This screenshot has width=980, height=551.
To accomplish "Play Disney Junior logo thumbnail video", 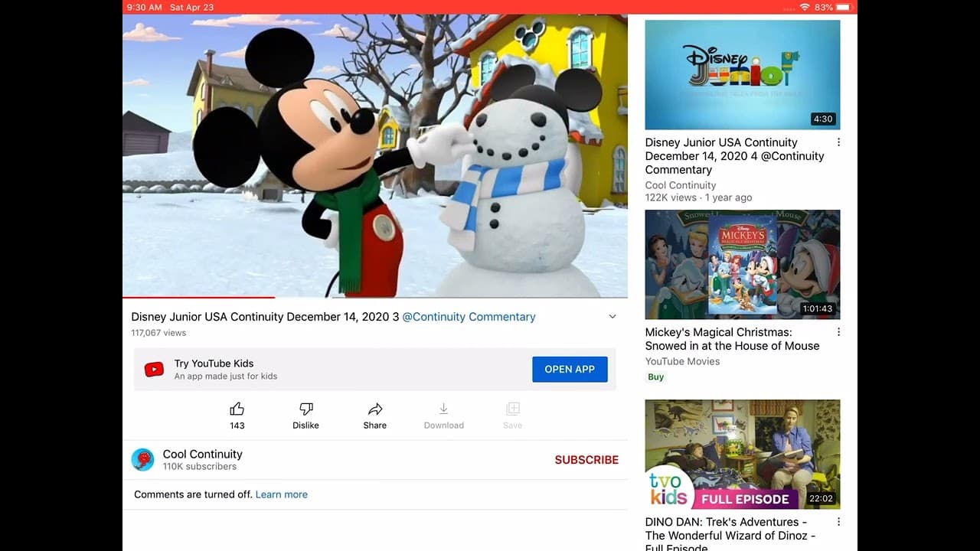I will [x=743, y=75].
